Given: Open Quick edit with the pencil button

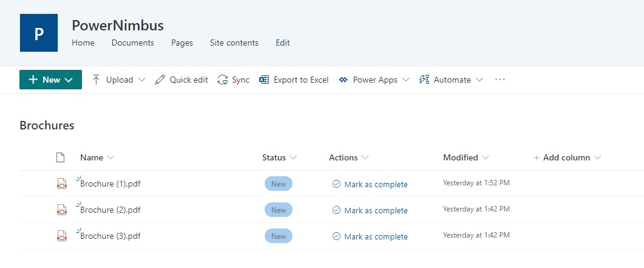Looking at the screenshot, I should tap(181, 80).
